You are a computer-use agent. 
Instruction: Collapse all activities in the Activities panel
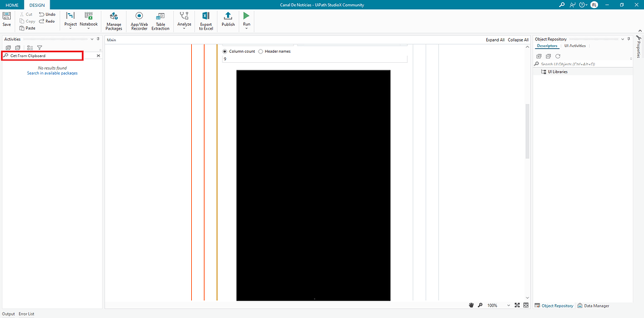pos(18,48)
